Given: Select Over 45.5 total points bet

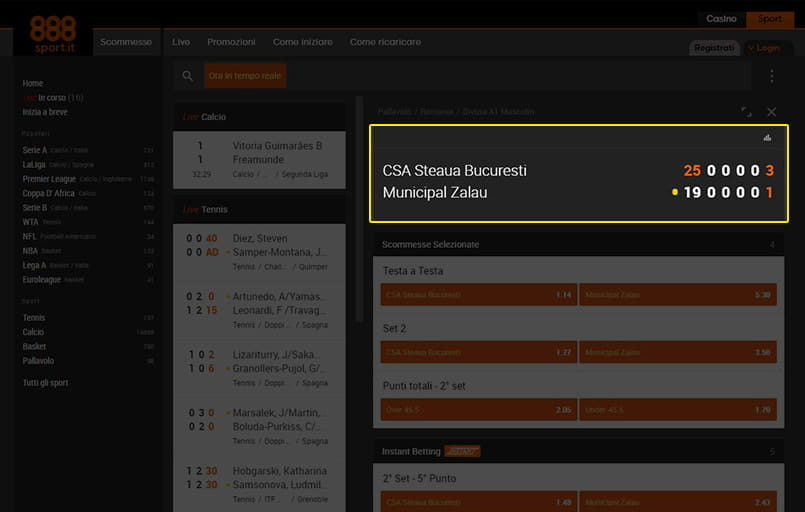Looking at the screenshot, I should click(478, 410).
